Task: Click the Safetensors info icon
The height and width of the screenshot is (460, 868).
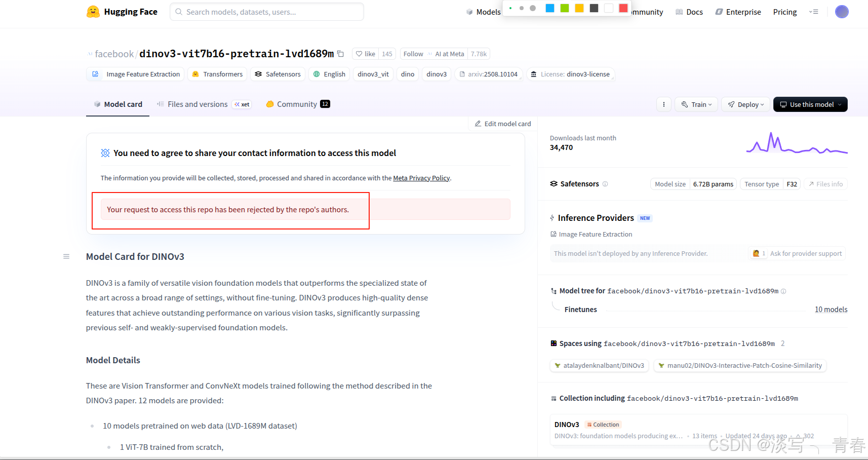Action: pyautogui.click(x=605, y=184)
